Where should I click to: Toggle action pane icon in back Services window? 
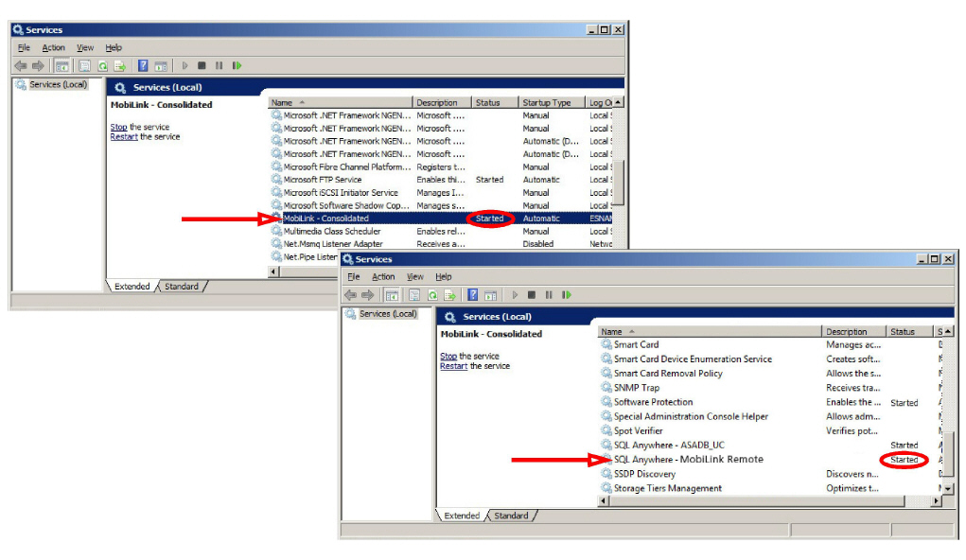click(161, 65)
